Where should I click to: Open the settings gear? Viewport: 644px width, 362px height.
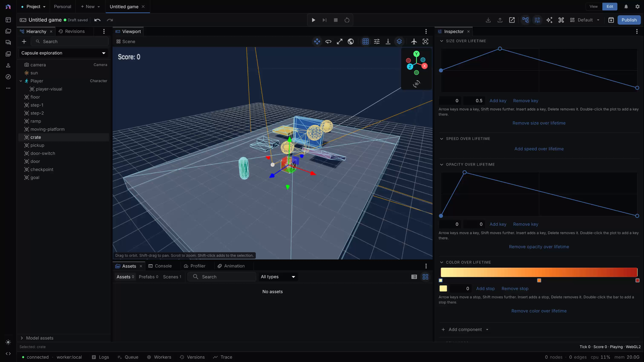pyautogui.click(x=637, y=7)
